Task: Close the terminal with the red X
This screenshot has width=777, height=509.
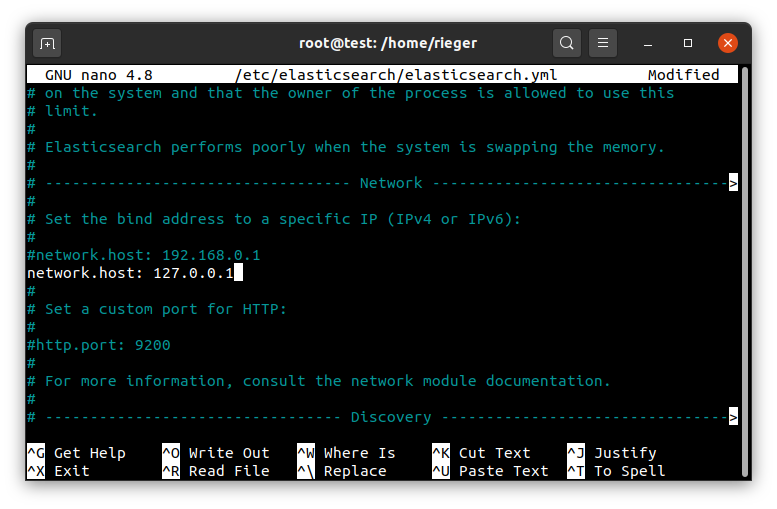Action: click(727, 43)
